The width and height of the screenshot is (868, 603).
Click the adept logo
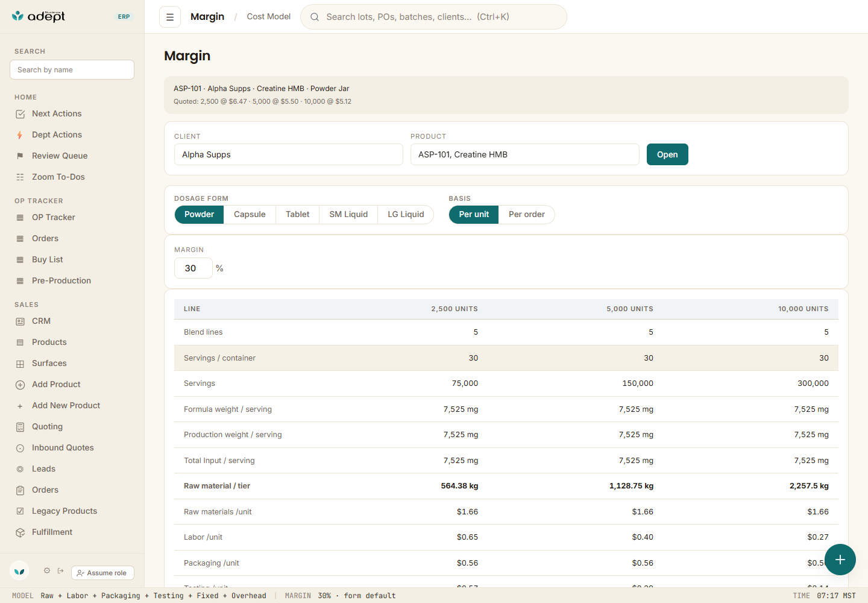pyautogui.click(x=39, y=16)
